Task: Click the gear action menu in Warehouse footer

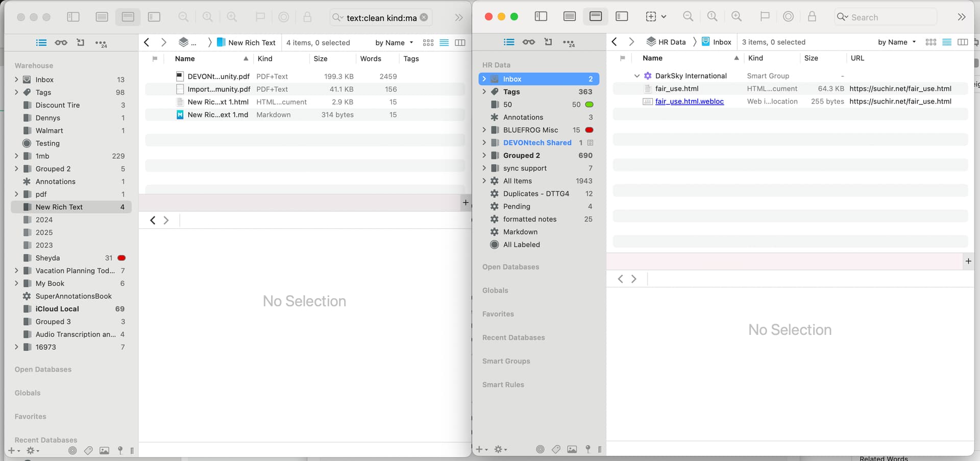Action: [32, 450]
